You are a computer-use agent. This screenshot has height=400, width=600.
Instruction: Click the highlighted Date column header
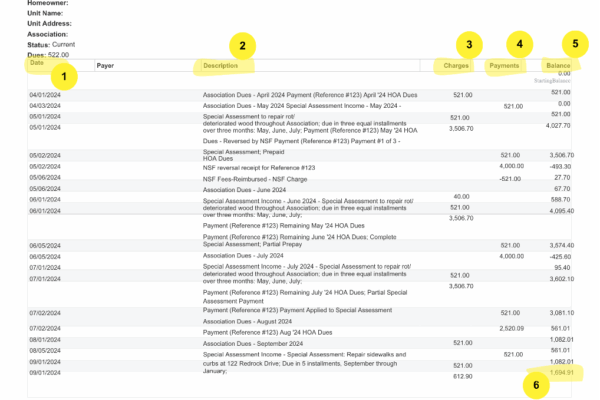tap(37, 64)
